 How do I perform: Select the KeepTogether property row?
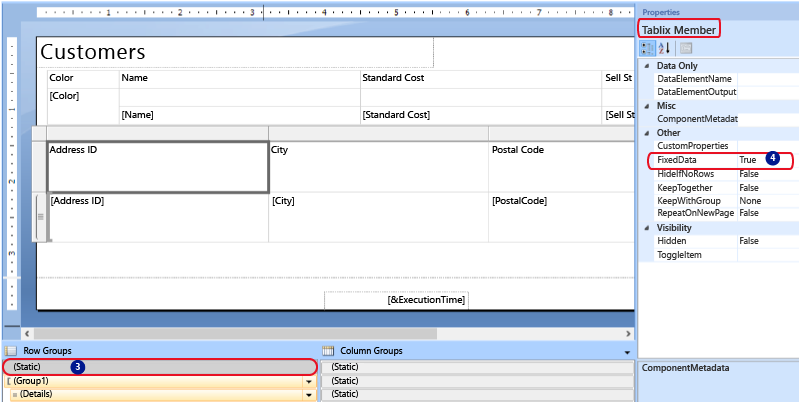click(x=727, y=187)
